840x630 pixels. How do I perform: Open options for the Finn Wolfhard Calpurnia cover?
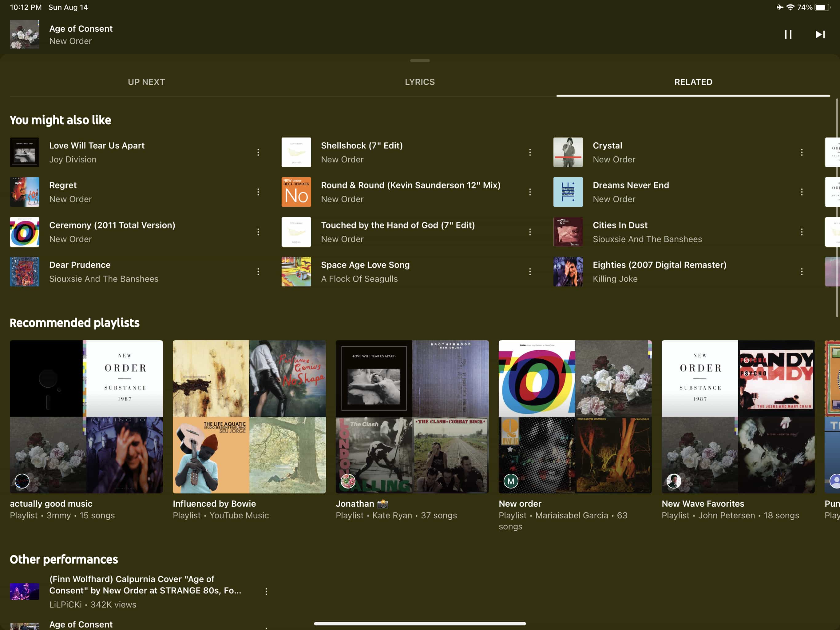[266, 591]
